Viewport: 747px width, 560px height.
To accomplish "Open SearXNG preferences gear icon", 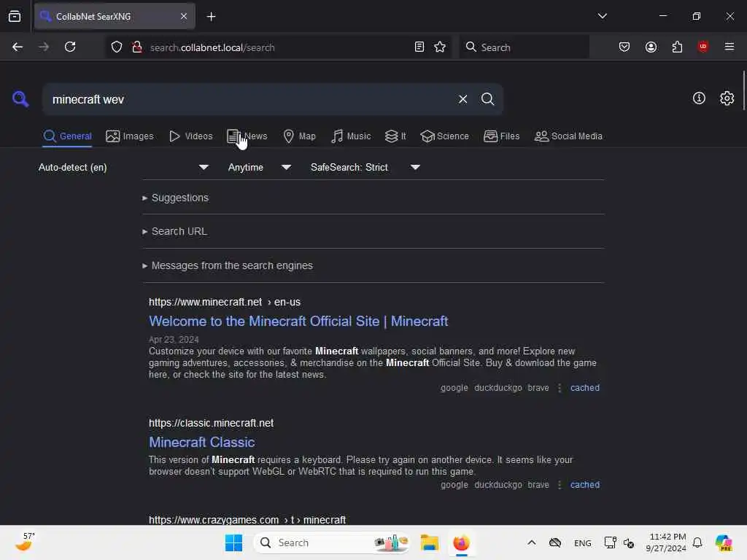I will click(x=727, y=98).
